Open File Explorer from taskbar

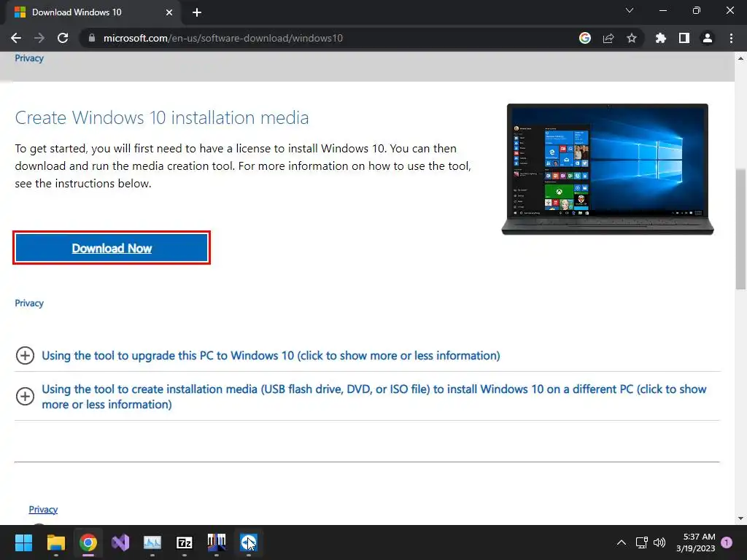tap(55, 542)
